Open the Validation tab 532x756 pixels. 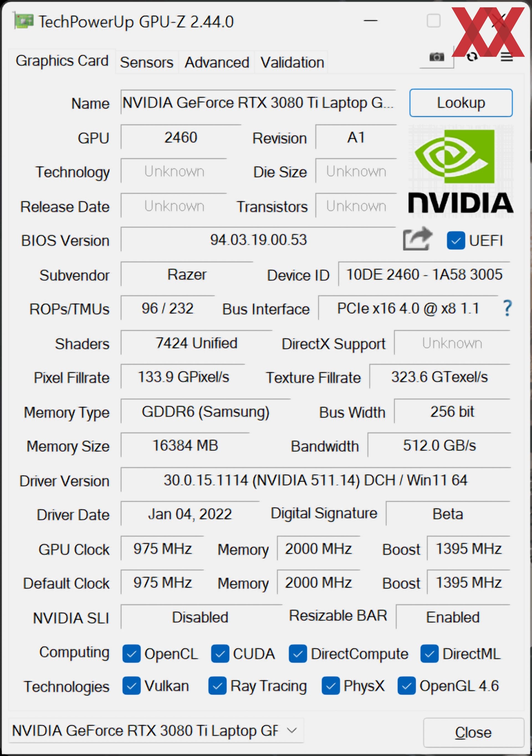coord(292,62)
